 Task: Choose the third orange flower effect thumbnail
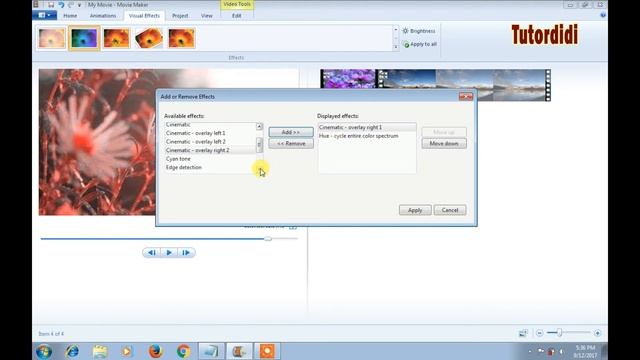pyautogui.click(x=116, y=38)
